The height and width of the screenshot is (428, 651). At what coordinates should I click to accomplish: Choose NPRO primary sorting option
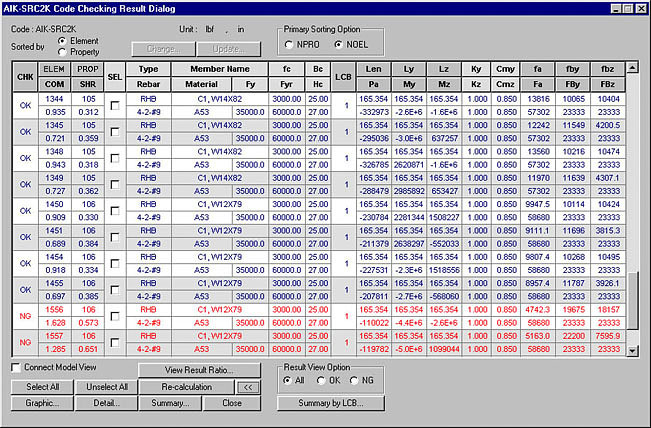289,45
